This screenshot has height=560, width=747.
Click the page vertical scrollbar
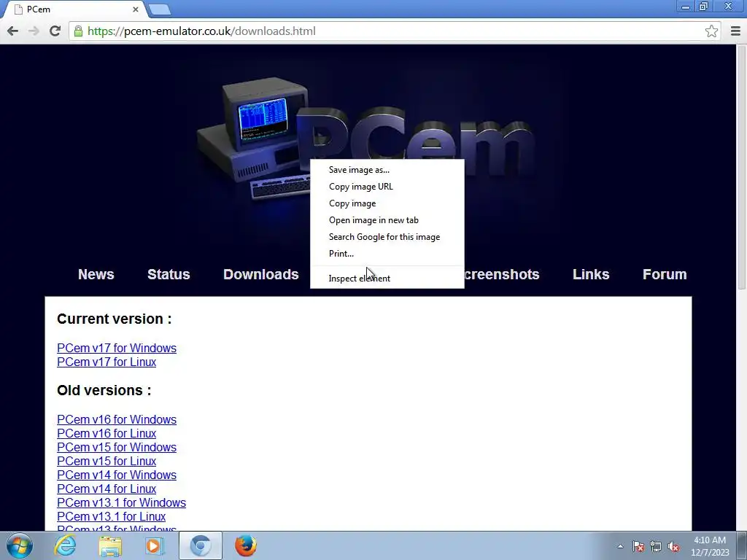741,167
